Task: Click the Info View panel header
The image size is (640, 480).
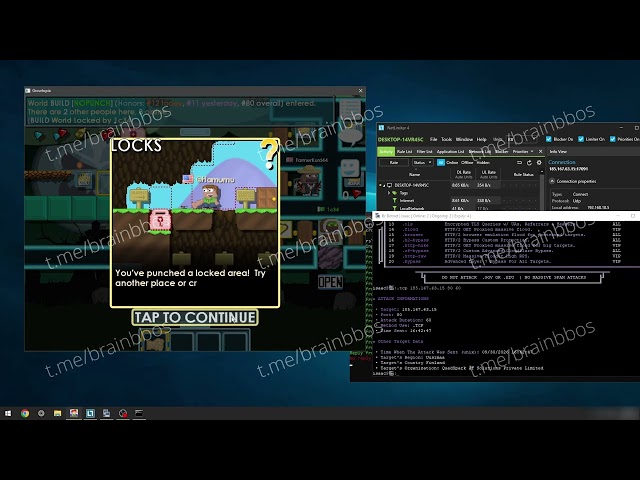Action: click(558, 151)
